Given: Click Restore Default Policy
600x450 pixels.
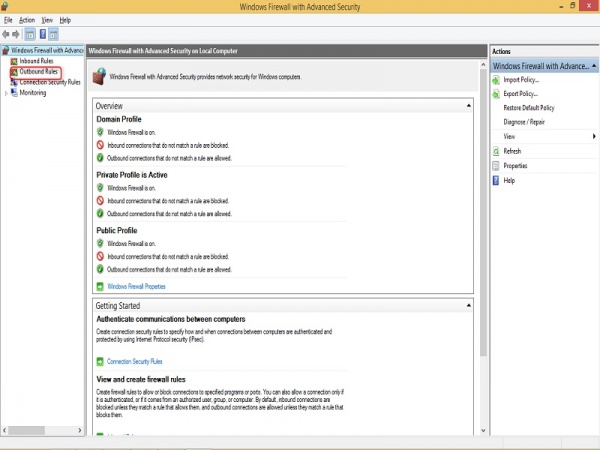Looking at the screenshot, I should coord(529,108).
